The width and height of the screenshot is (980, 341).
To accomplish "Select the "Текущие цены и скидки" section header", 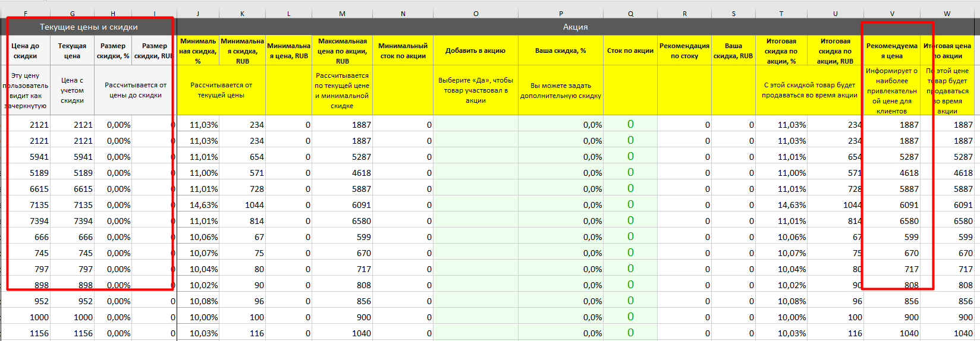I will tap(89, 27).
